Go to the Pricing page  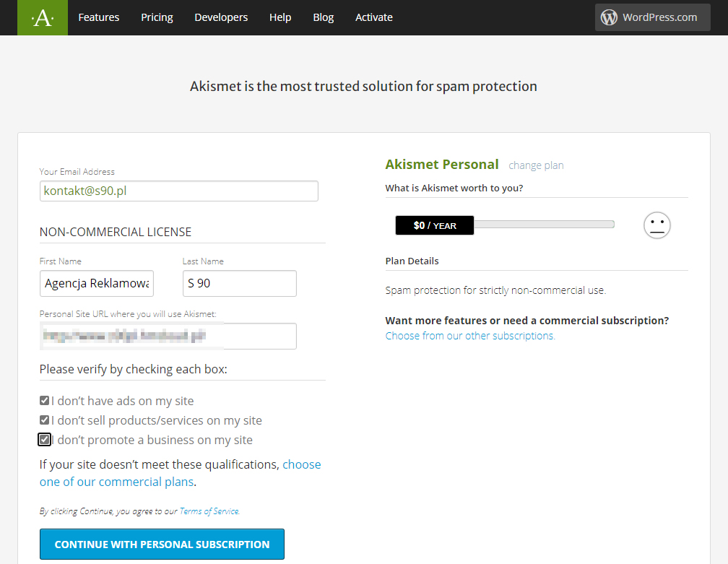pos(157,17)
